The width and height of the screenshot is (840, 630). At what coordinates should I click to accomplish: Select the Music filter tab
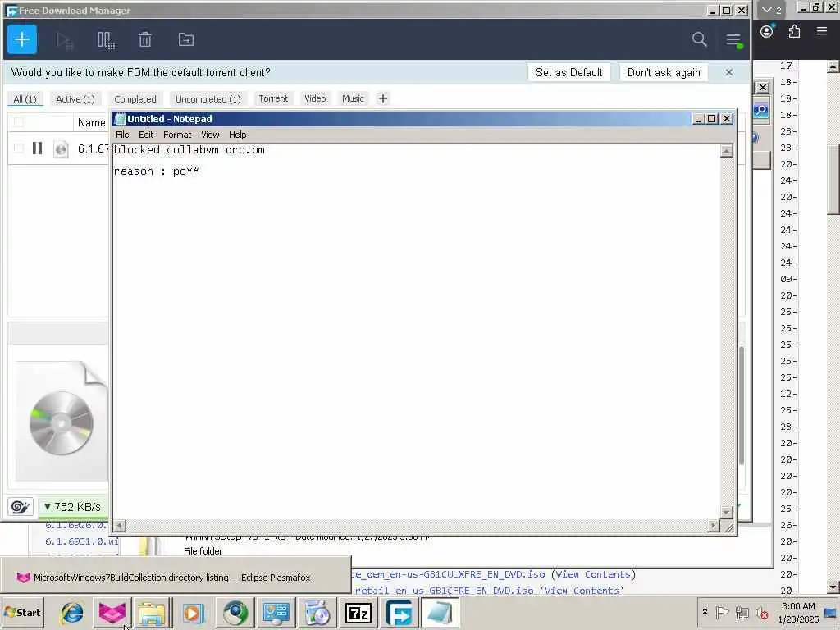353,98
